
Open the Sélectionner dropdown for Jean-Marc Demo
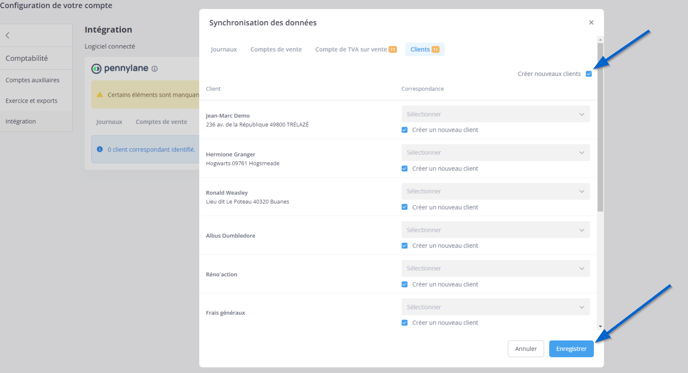coord(495,114)
